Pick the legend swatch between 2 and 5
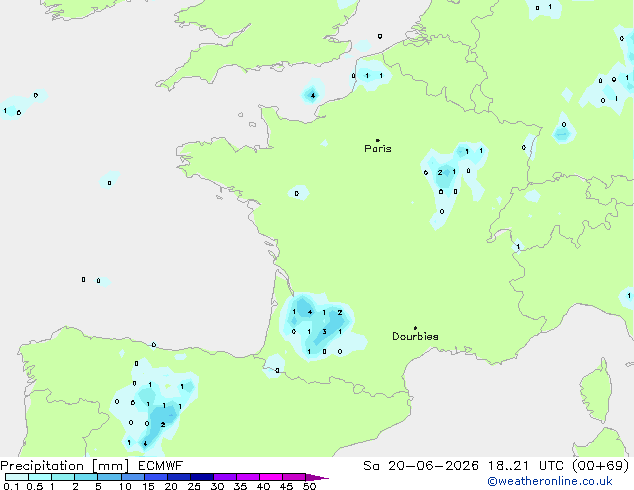 point(86,477)
